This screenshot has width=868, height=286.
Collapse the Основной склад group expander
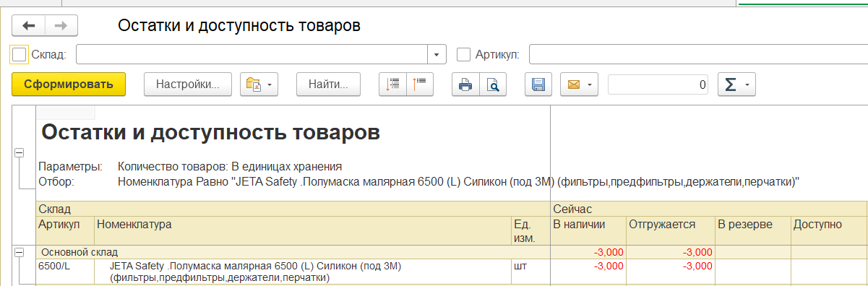(20, 252)
